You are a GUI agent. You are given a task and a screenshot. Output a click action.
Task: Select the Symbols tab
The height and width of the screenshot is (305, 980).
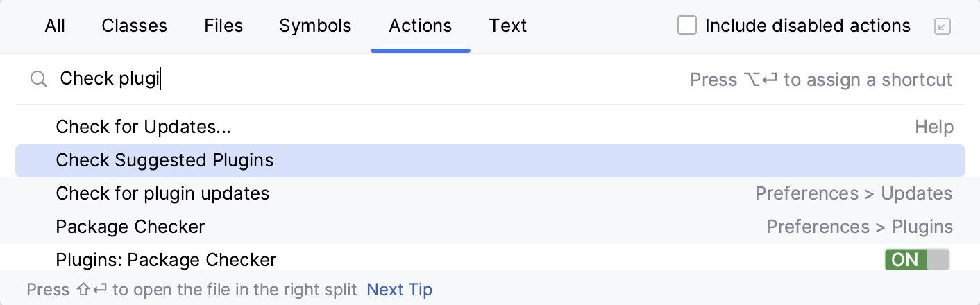pyautogui.click(x=315, y=26)
